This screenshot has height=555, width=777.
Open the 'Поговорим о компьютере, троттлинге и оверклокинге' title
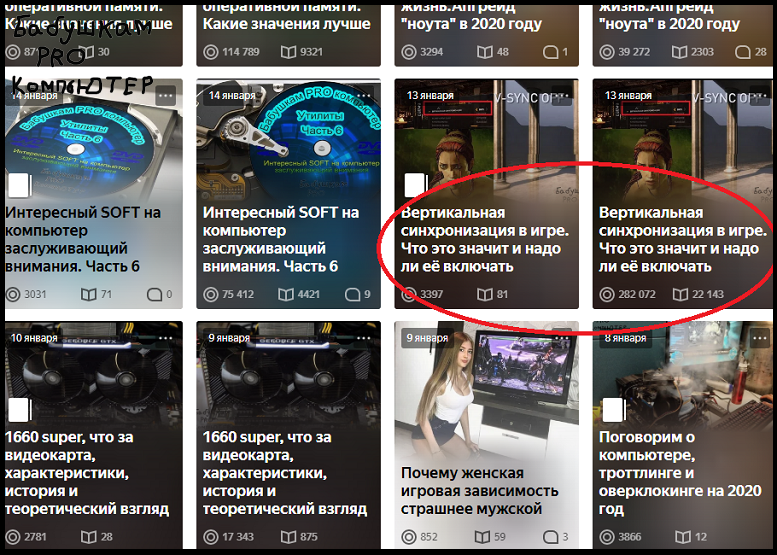[x=680, y=473]
